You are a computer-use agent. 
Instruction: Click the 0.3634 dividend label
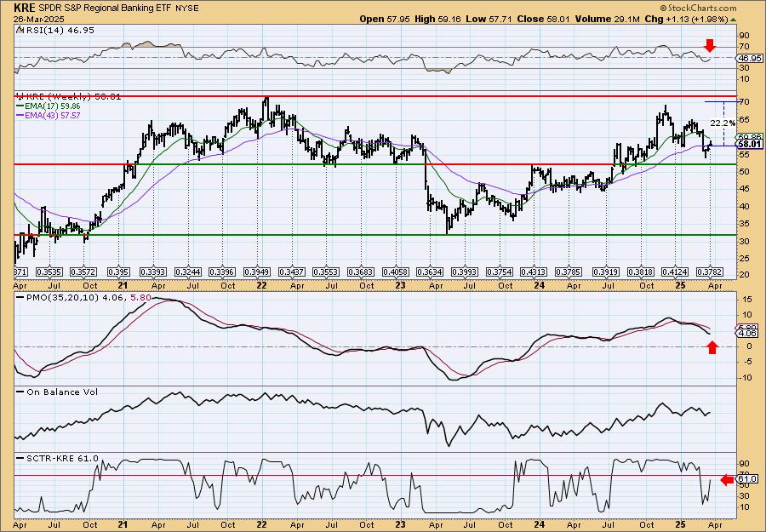431,272
